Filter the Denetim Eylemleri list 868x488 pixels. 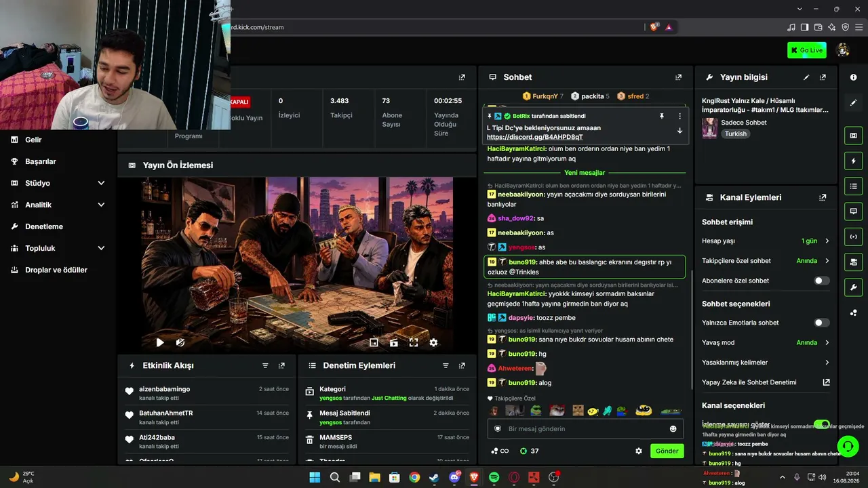[x=446, y=365]
